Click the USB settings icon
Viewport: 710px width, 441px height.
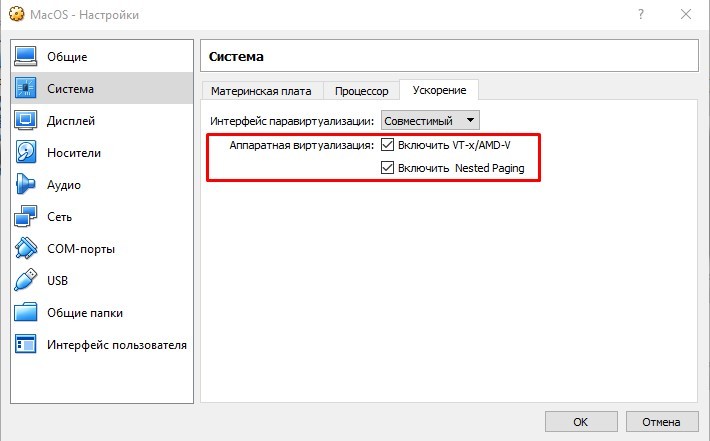tap(26, 281)
